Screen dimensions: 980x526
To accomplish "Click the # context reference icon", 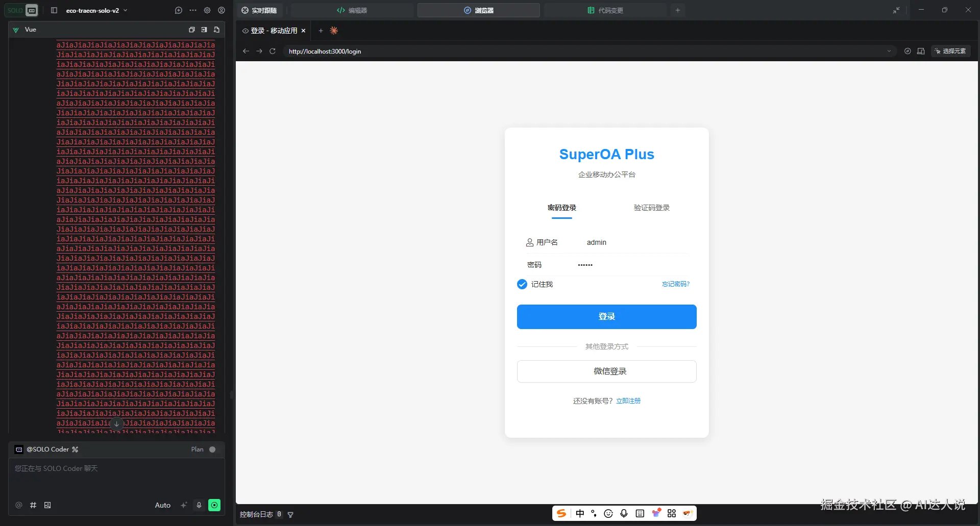I will point(33,505).
